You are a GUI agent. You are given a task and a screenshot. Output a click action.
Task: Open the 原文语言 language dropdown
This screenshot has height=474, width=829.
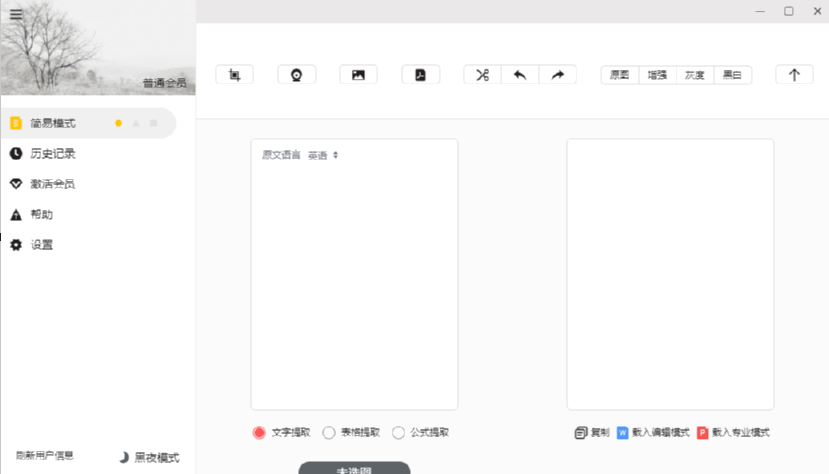click(x=323, y=155)
